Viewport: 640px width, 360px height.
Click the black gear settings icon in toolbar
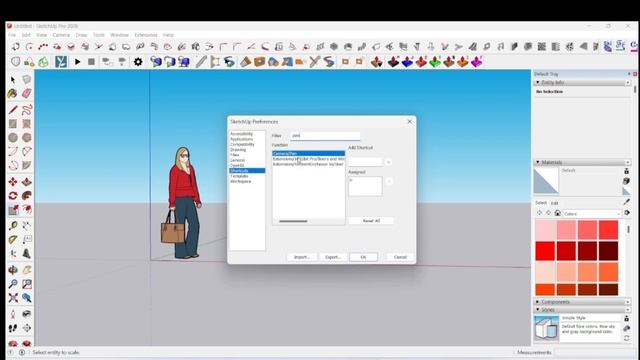coord(138,62)
